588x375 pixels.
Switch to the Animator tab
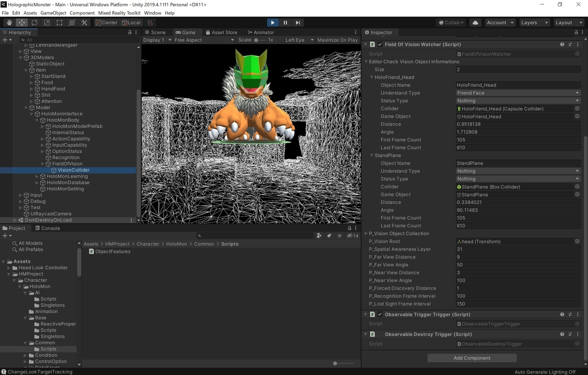point(261,32)
